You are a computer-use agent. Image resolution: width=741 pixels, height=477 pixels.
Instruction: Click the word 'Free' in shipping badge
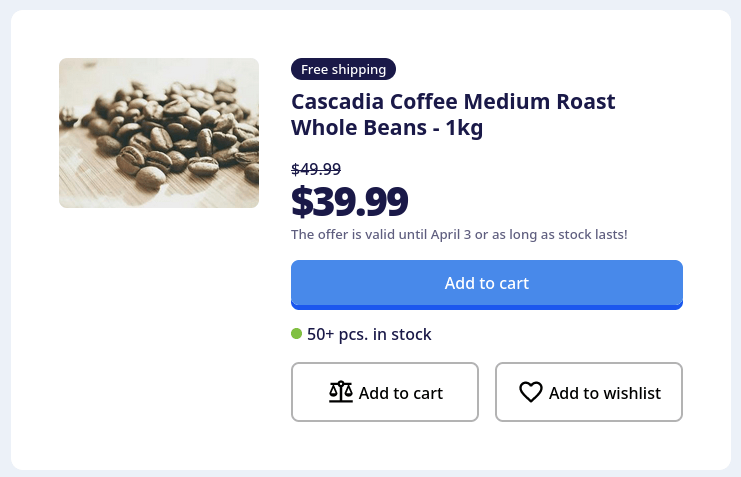[315, 69]
